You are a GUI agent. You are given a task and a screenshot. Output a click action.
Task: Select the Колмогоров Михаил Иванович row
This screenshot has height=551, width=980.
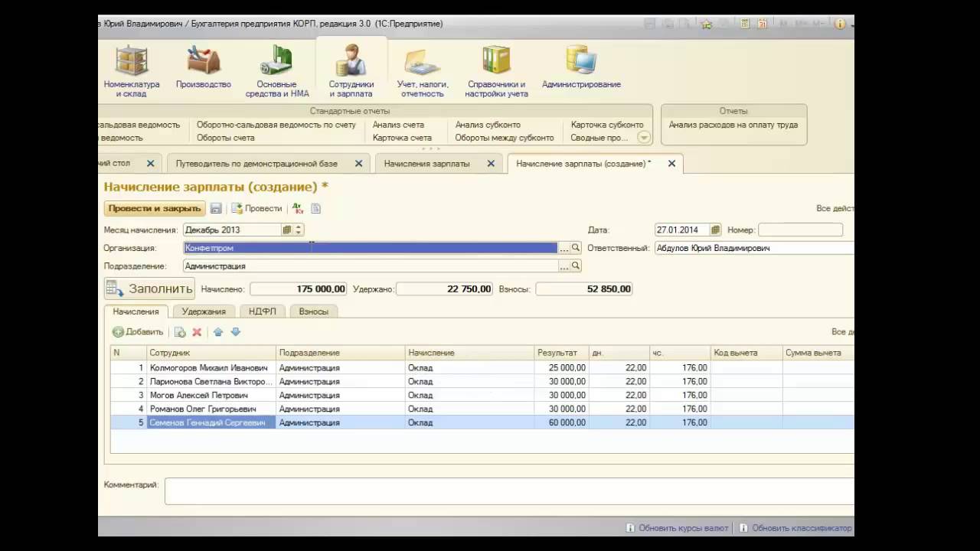[x=482, y=367]
